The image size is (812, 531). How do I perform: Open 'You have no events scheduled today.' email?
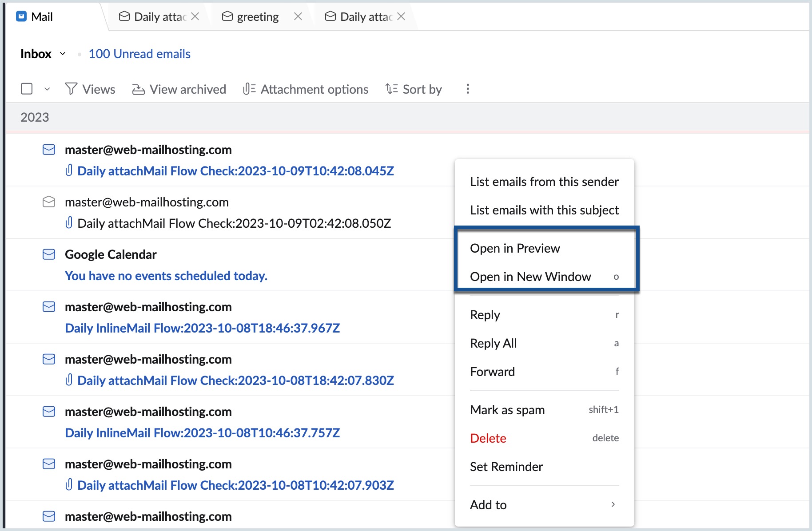pyautogui.click(x=166, y=276)
